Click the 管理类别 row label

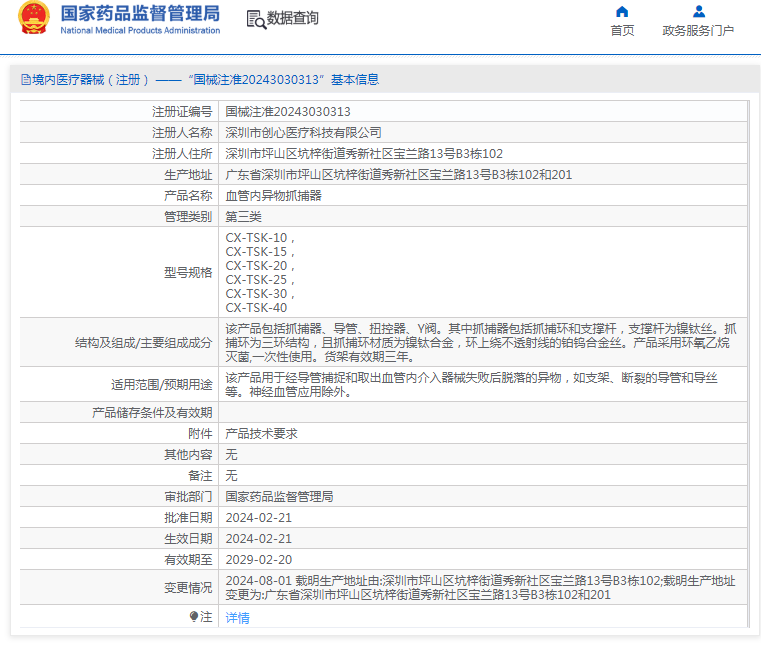tap(188, 216)
